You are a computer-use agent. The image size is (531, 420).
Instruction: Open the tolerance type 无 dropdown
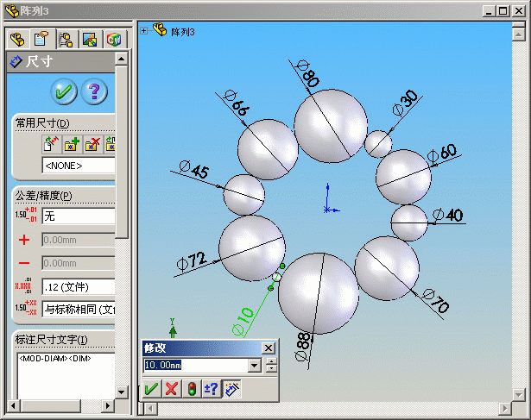[79, 216]
